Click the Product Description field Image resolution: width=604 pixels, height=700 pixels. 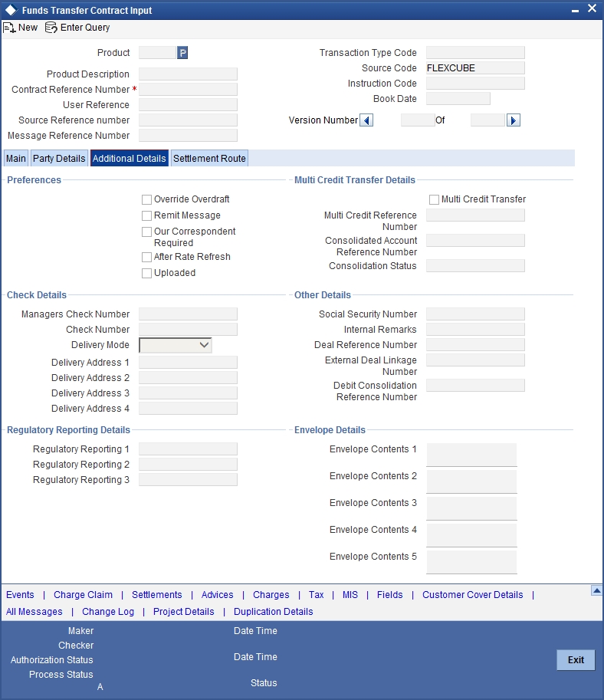click(188, 74)
